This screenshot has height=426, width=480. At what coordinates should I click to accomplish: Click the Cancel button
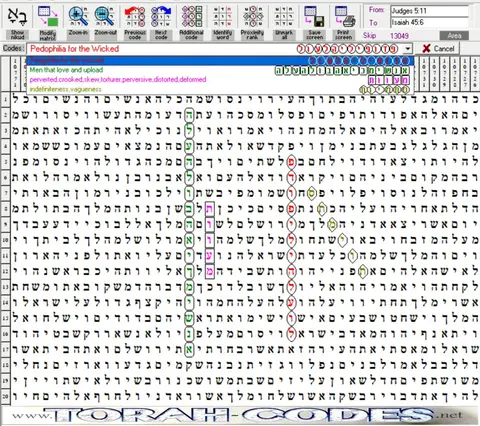[438, 49]
